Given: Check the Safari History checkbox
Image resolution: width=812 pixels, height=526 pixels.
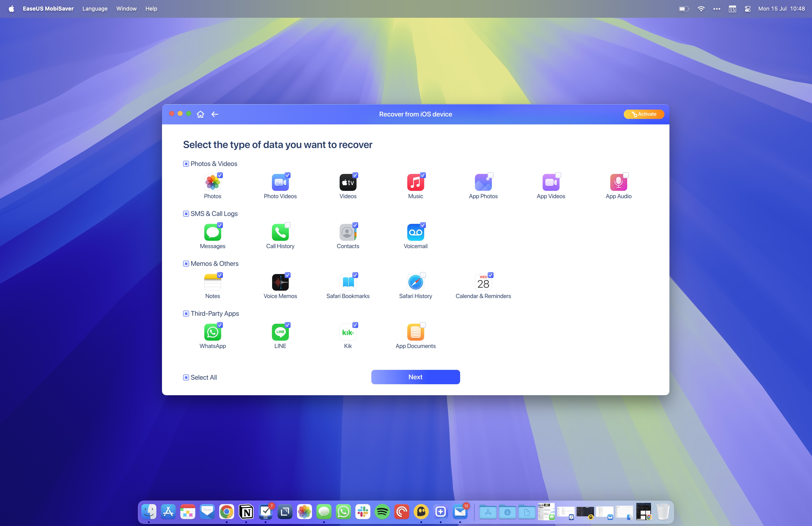Looking at the screenshot, I should click(423, 275).
